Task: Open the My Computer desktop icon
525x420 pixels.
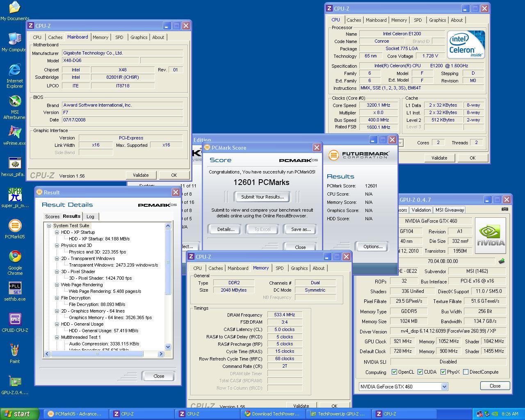Action: tap(15, 42)
